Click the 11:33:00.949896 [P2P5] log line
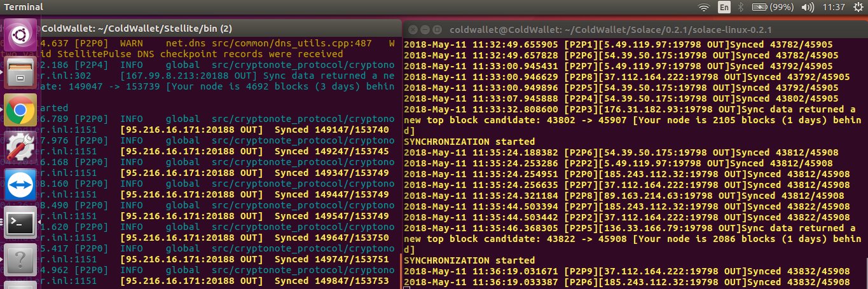Viewport: 868px width, 289px height. [x=621, y=88]
